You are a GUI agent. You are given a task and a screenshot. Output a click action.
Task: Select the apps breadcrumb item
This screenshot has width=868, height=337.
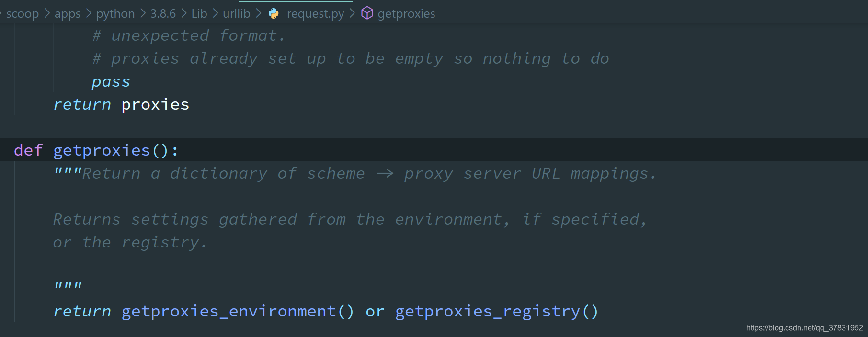pos(68,13)
